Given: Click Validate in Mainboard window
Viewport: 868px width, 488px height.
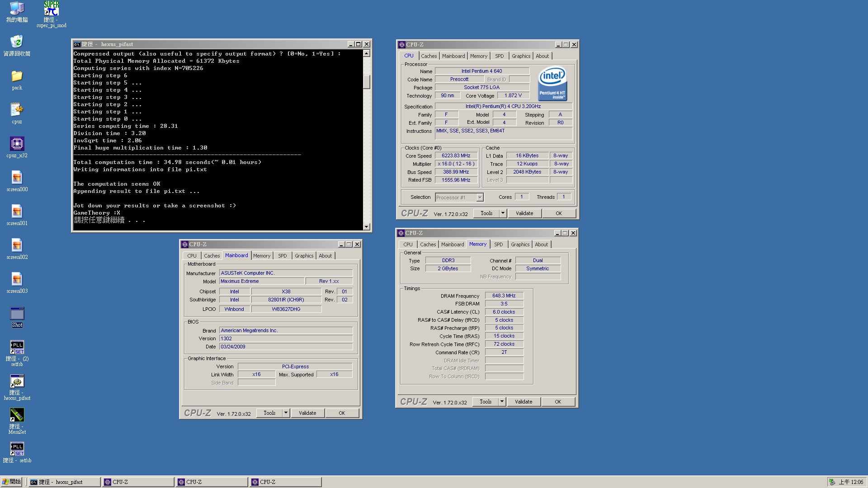Looking at the screenshot, I should pyautogui.click(x=307, y=413).
